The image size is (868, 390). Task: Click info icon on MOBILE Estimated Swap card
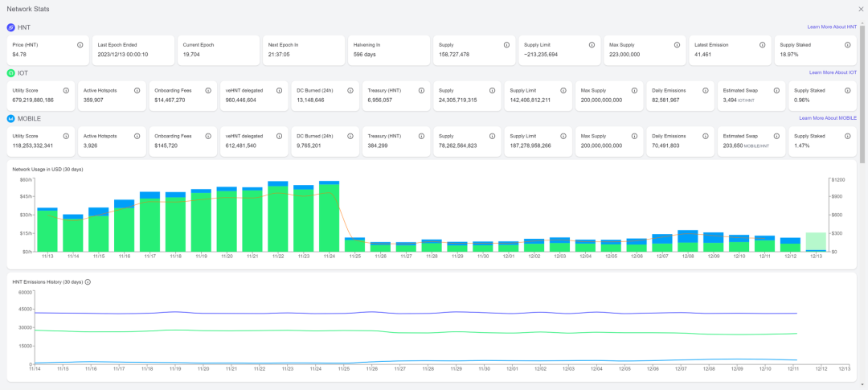(776, 137)
